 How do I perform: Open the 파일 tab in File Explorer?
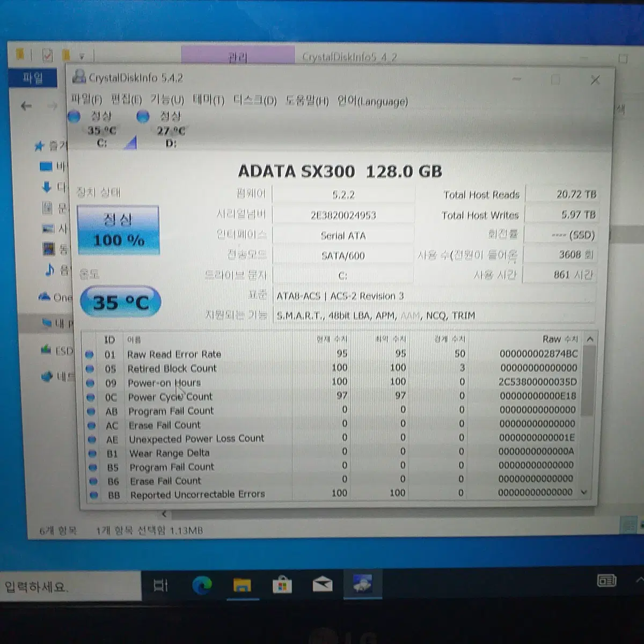click(33, 78)
